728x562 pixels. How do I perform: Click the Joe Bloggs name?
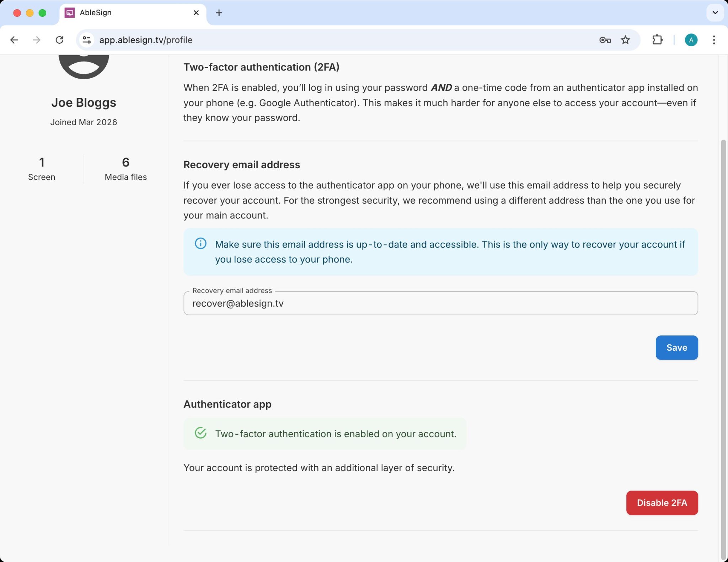click(x=84, y=102)
